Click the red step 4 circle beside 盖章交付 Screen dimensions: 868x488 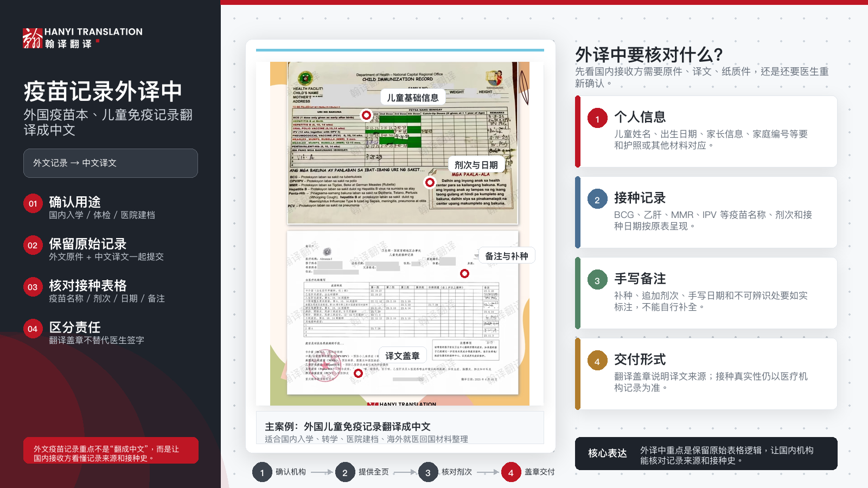click(x=511, y=472)
